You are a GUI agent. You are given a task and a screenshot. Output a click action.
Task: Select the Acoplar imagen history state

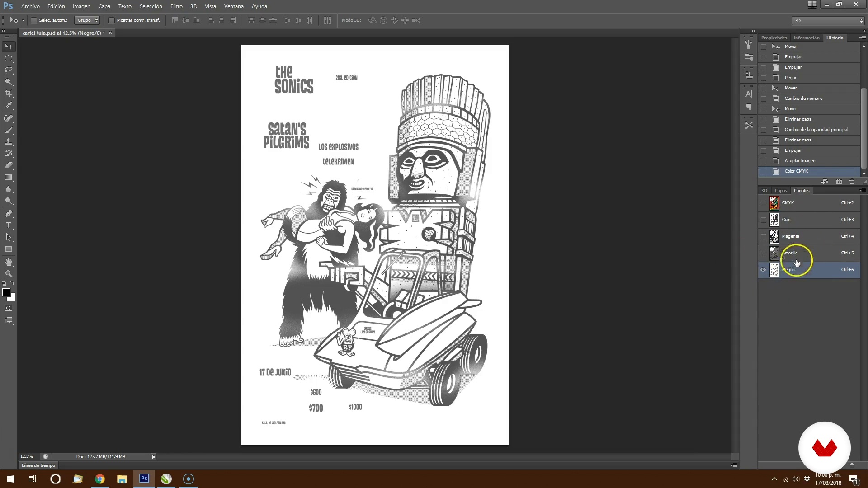coord(809,161)
